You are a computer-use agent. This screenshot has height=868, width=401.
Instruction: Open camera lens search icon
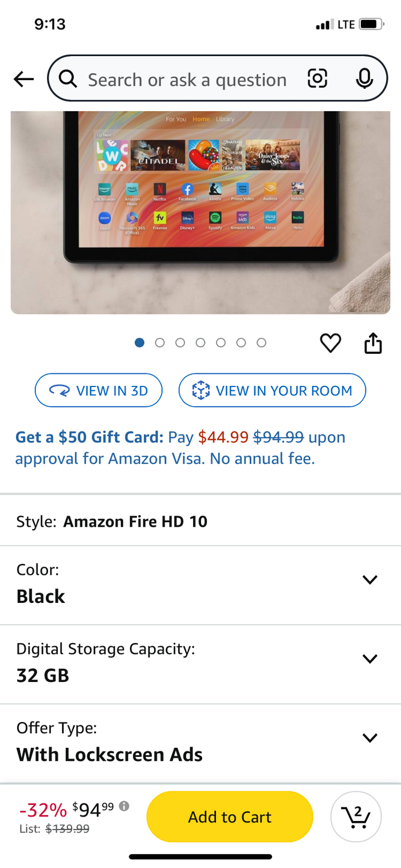pyautogui.click(x=317, y=78)
